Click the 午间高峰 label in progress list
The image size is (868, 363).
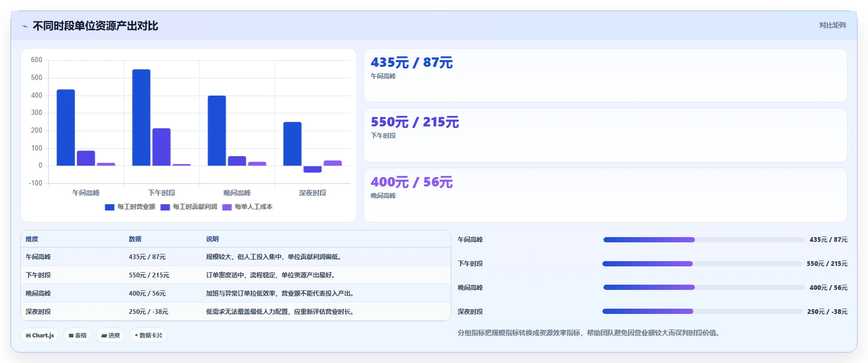470,240
